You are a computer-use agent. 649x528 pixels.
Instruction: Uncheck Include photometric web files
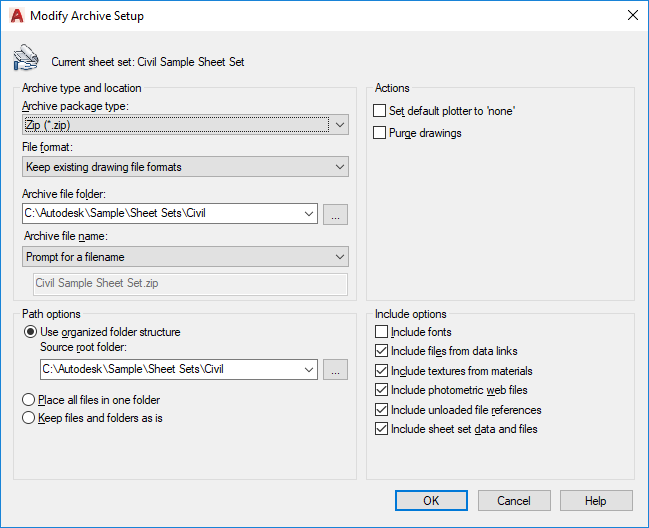coord(380,390)
